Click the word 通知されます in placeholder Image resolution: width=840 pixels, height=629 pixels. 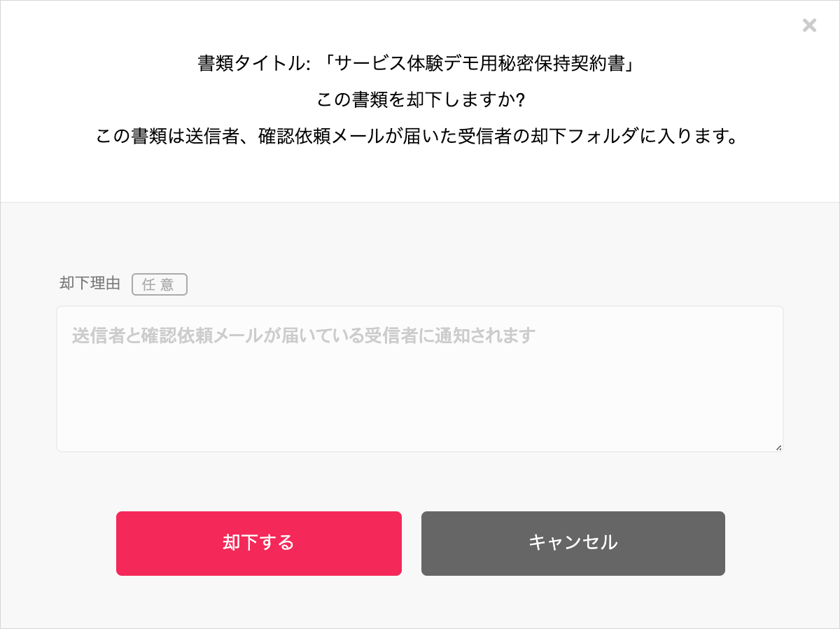[484, 336]
